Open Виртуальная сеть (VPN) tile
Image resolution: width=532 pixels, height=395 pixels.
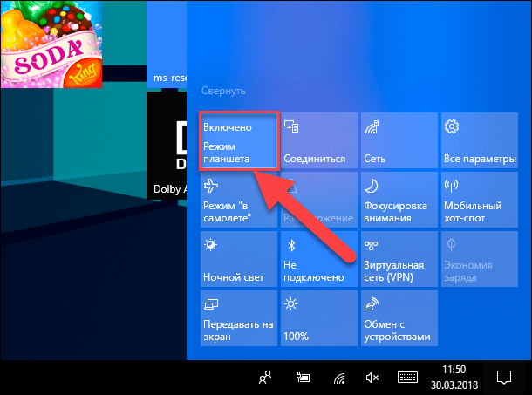coord(399,259)
